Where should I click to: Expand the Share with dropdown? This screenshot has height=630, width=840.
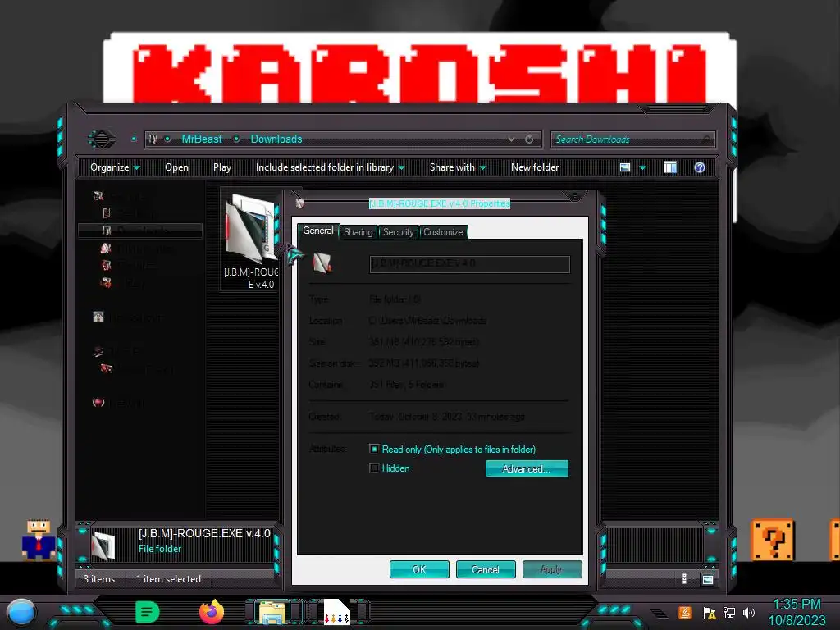tap(458, 167)
